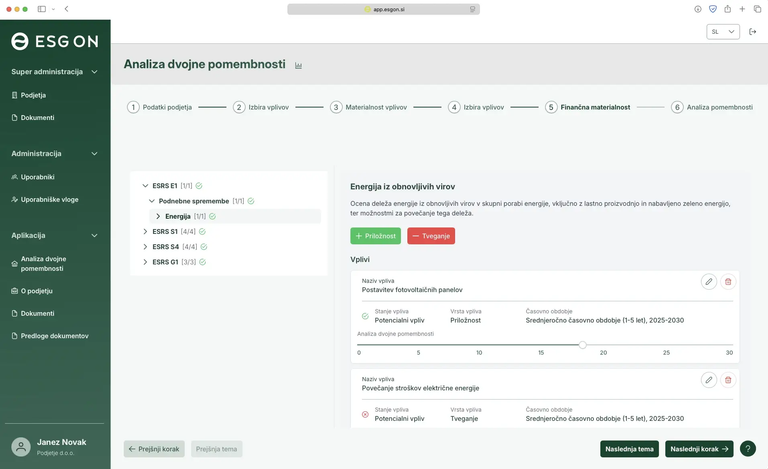Collapse the Aplikacija section
Image resolution: width=768 pixels, height=469 pixels.
pos(95,235)
